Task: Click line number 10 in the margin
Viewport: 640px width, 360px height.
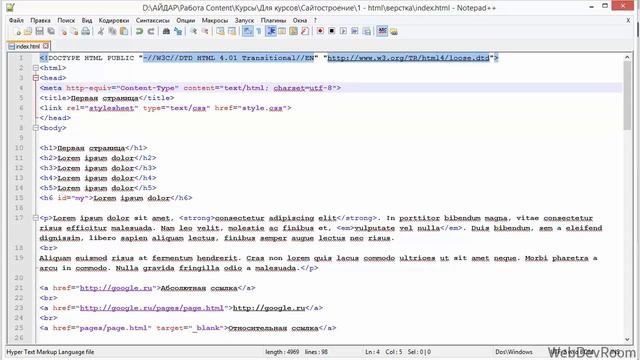Action: (x=19, y=148)
